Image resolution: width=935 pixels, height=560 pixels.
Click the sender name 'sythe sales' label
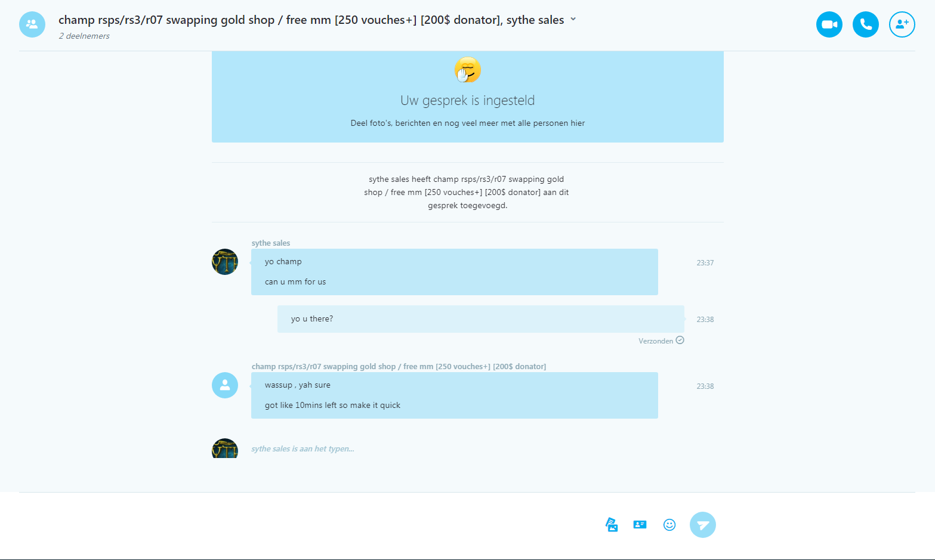[x=271, y=243]
